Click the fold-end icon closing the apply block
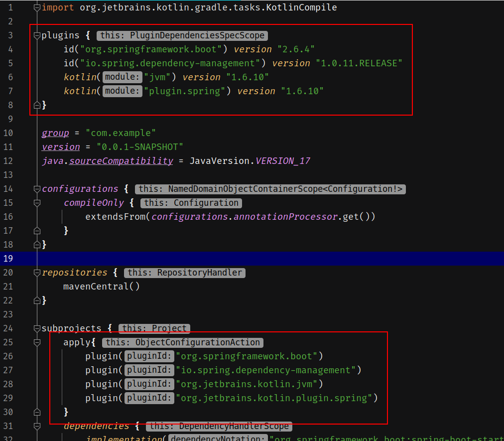This screenshot has width=504, height=441. click(36, 412)
